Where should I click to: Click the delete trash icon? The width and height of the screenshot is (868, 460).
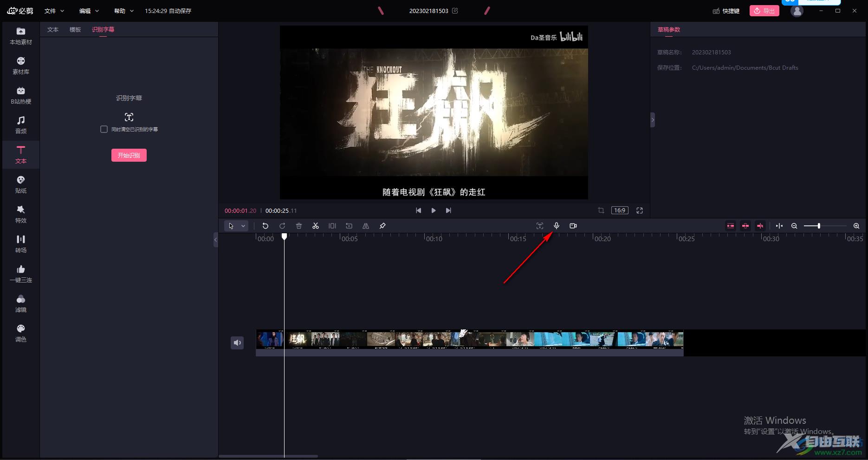coord(299,226)
